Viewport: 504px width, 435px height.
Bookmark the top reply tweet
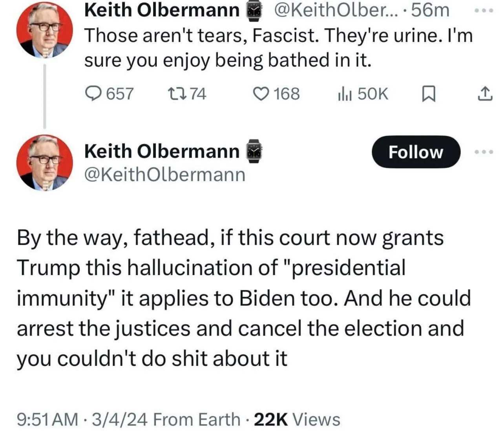[428, 94]
